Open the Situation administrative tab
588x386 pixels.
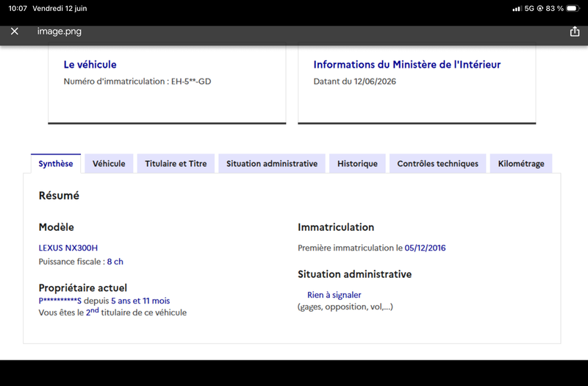click(x=272, y=163)
